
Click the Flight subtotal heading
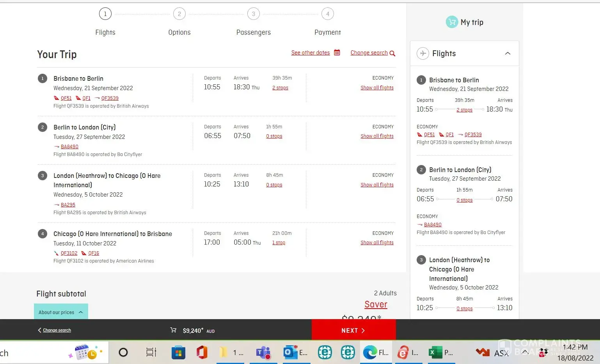point(61,294)
